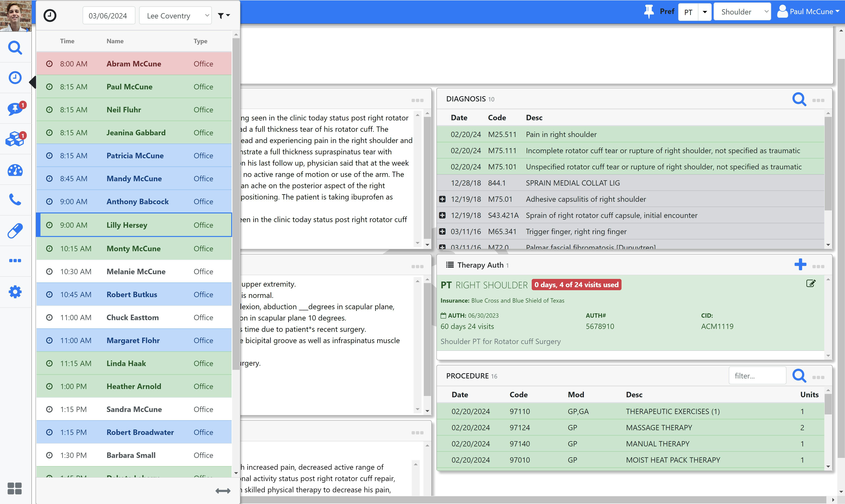845x504 pixels.
Task: Open the dashboard gauge icon in sidebar
Action: point(15,170)
